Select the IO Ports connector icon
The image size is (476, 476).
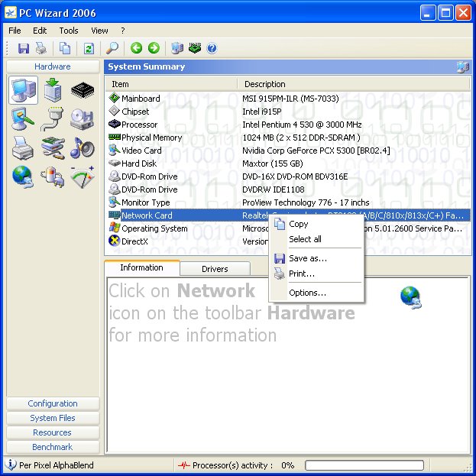click(x=52, y=119)
